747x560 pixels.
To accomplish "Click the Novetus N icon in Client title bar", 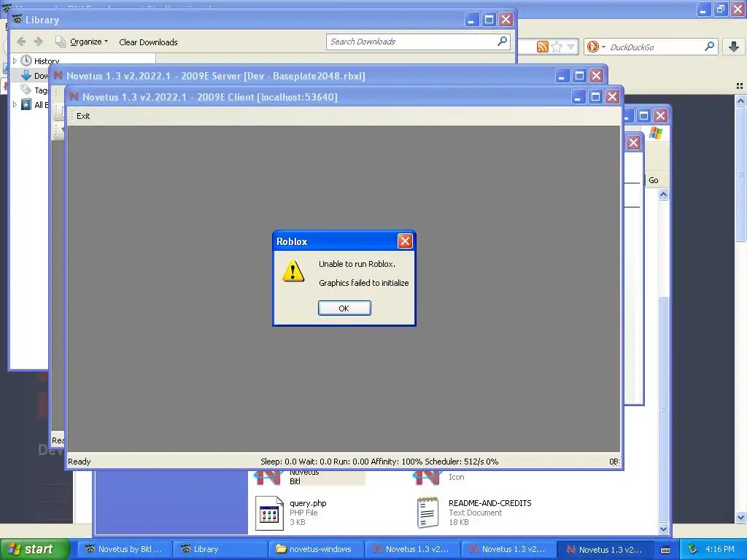I will click(74, 97).
